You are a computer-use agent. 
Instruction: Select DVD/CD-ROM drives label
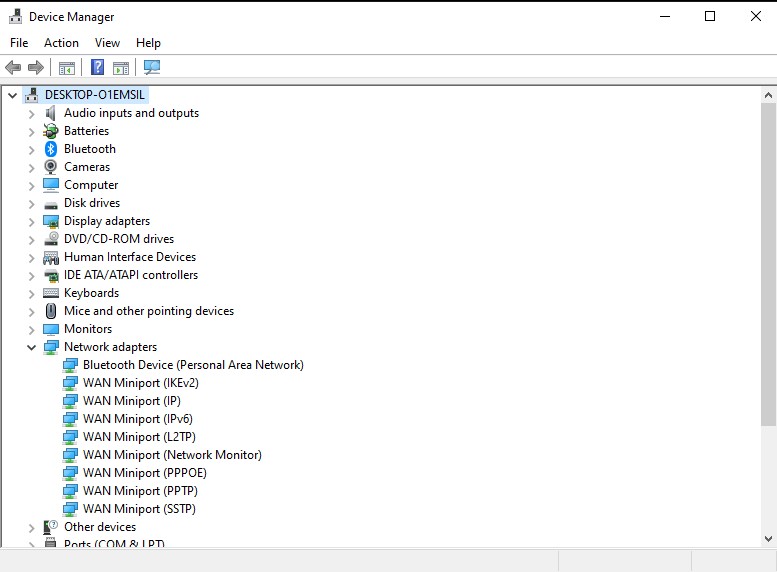(119, 239)
